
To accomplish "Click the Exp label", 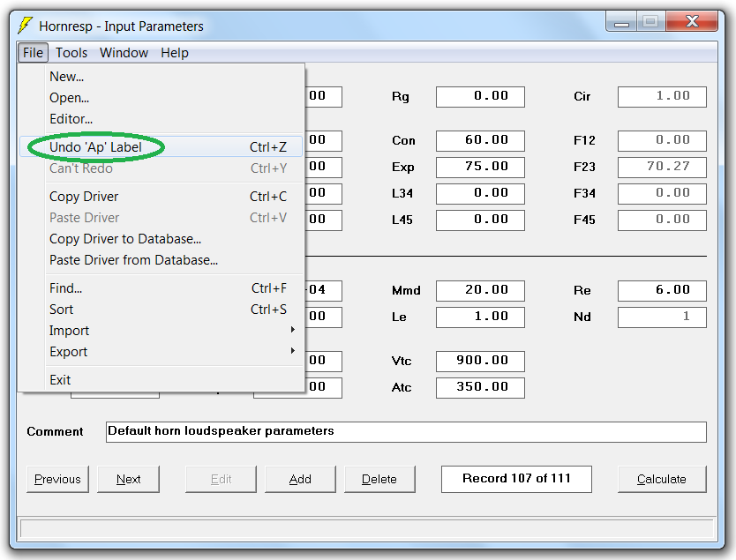I will coord(402,168).
